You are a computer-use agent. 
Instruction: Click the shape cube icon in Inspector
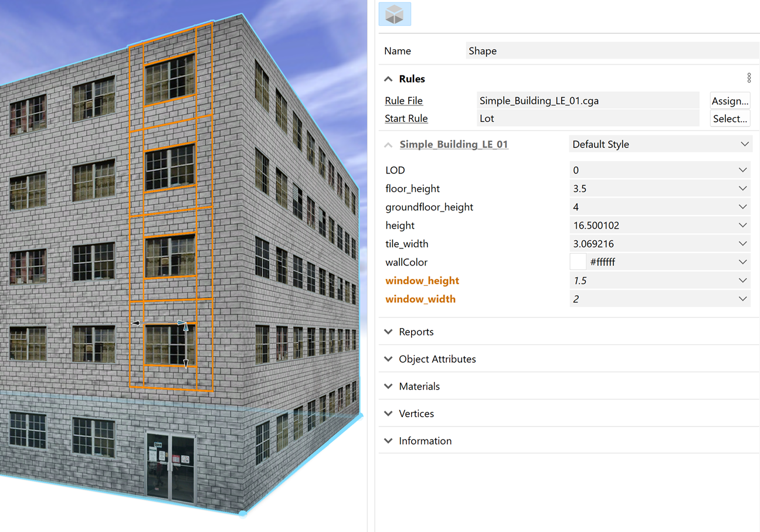coord(395,15)
